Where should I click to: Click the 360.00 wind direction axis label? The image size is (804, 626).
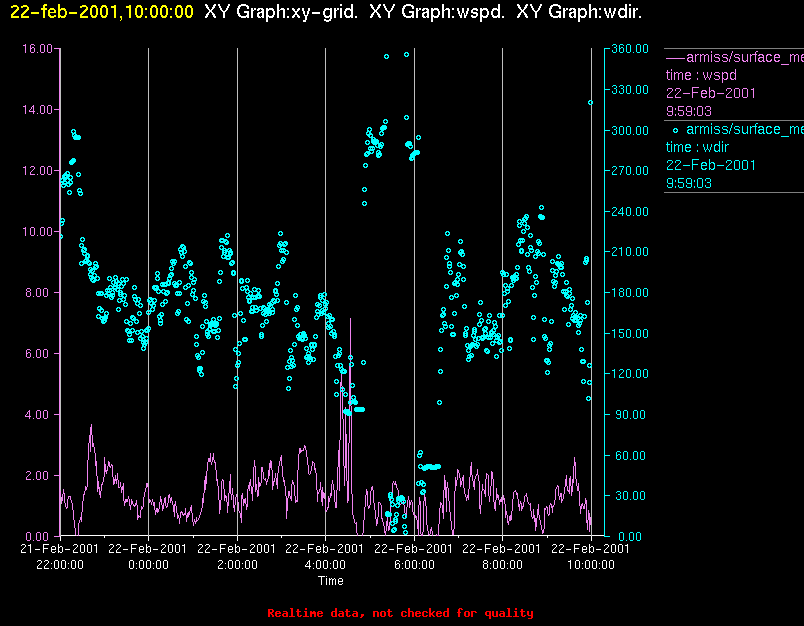(x=630, y=49)
